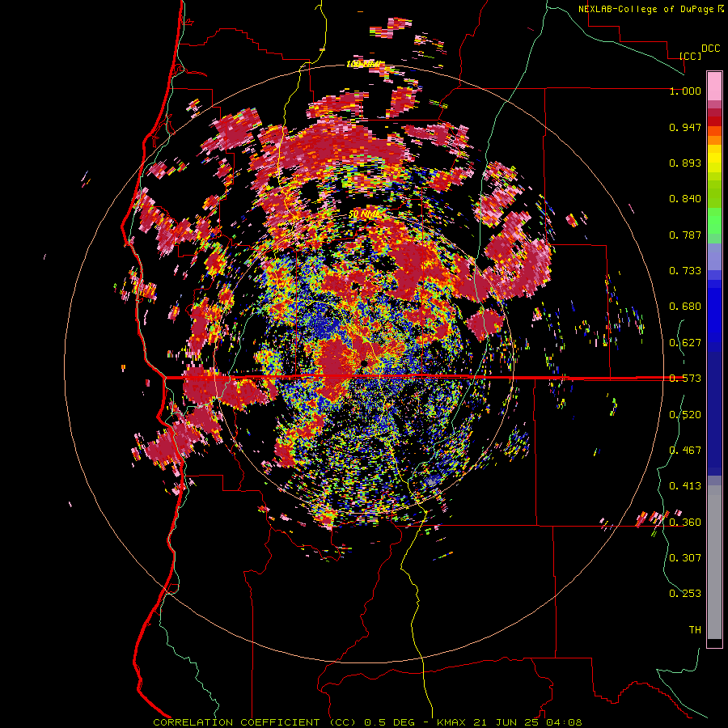
Task: Select the 0.947 legend value
Action: click(x=685, y=127)
